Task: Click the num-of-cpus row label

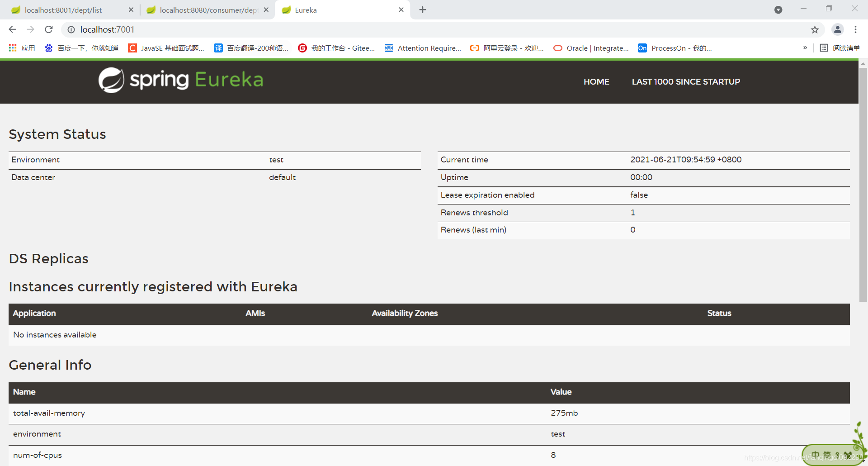Action: [38, 455]
